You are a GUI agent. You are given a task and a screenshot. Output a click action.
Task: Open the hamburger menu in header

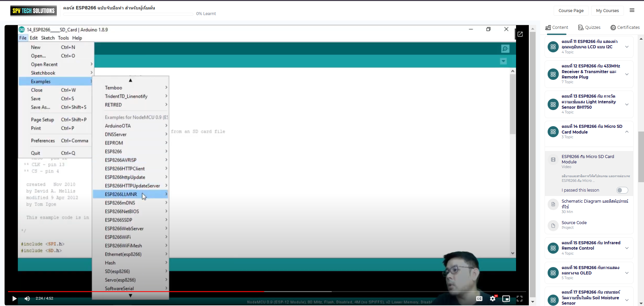tap(632, 10)
